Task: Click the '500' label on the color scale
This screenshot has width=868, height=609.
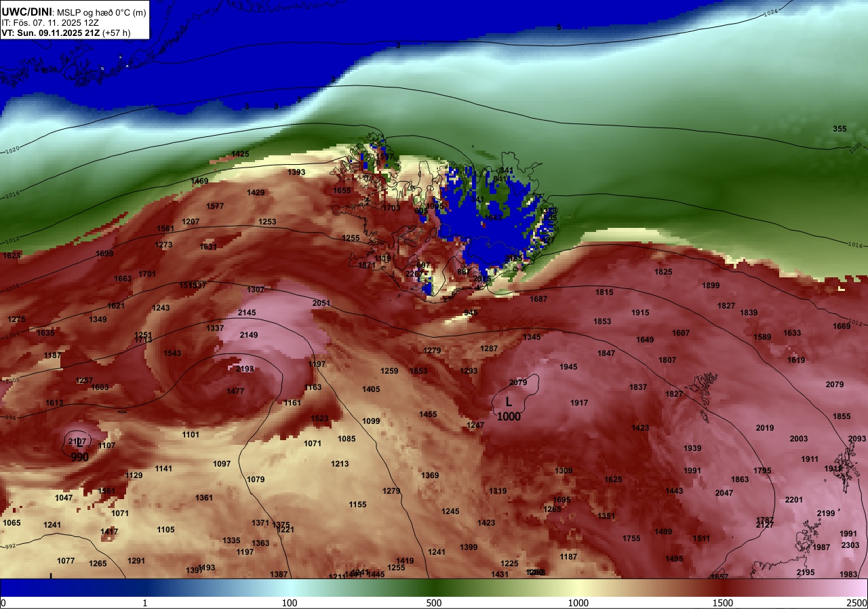Action: point(434,603)
